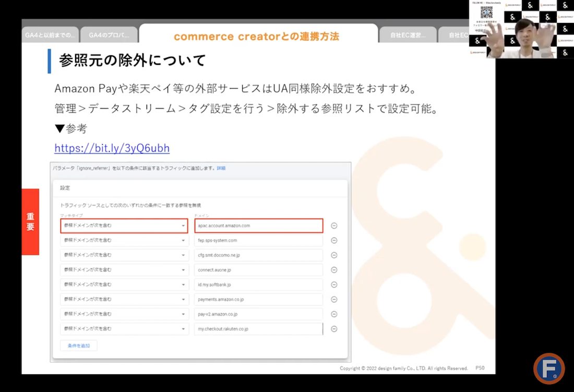Click the 詳細 link beside the ignore_referrer text
Screen dimensions: 574x392
221,169
